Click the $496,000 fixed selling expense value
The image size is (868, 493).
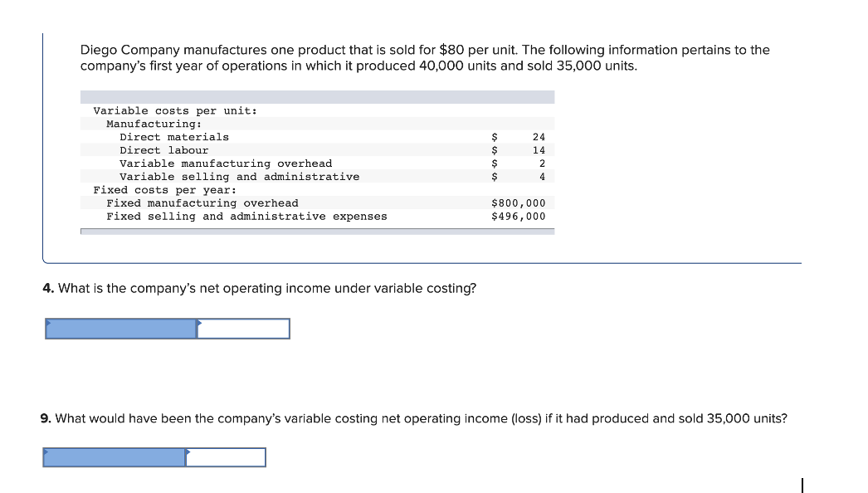[x=518, y=217]
